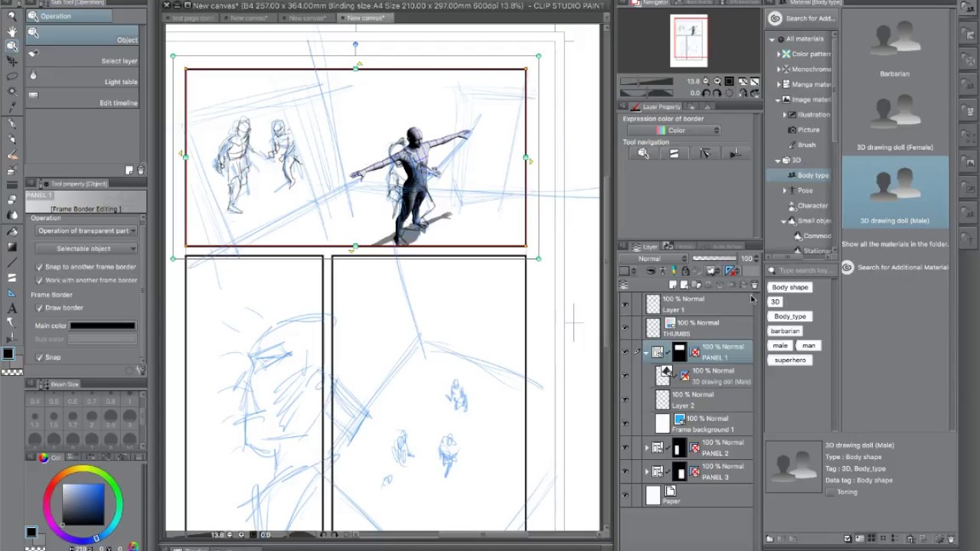980x551 pixels.
Task: Expand the PANEL 3 folder
Action: 646,471
